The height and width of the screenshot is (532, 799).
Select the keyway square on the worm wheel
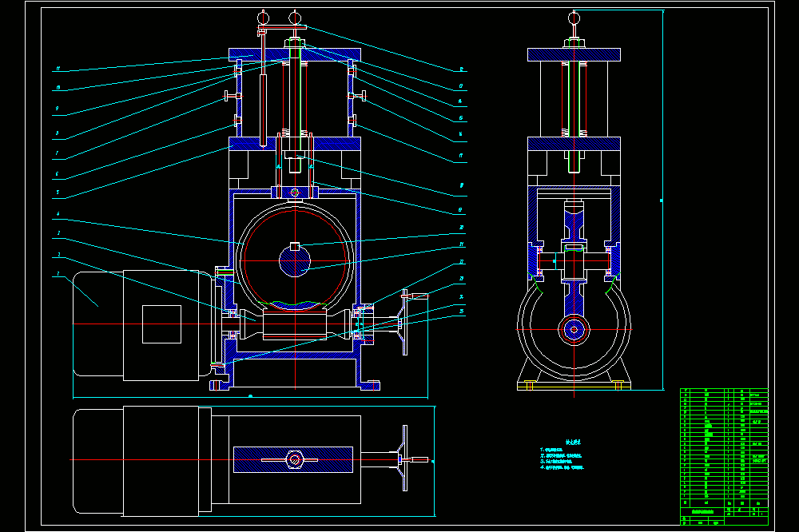[295, 247]
